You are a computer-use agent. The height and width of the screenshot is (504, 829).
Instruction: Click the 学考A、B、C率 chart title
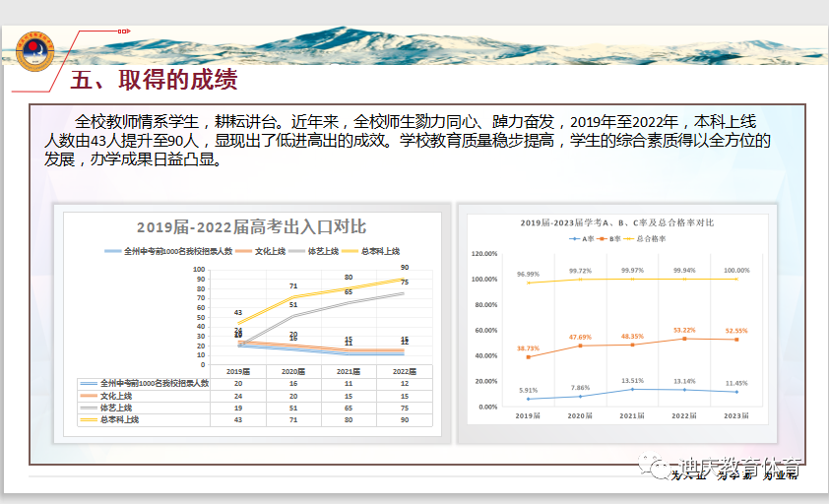(615, 223)
